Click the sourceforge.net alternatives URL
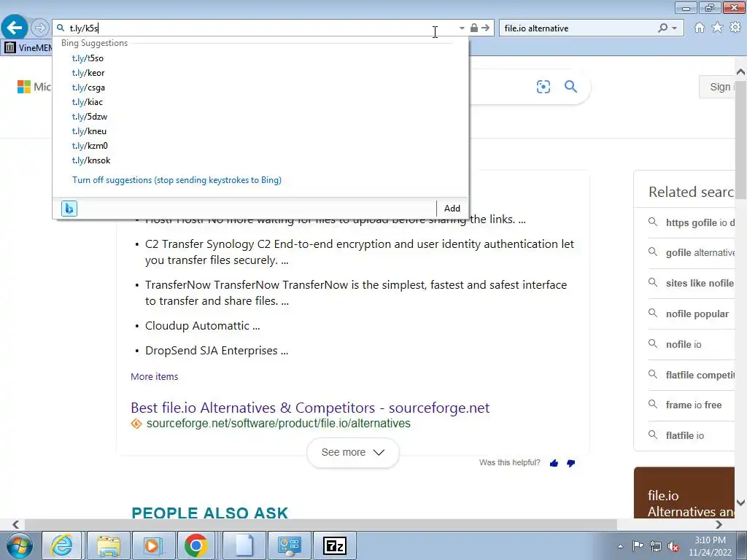747x560 pixels. click(x=278, y=424)
